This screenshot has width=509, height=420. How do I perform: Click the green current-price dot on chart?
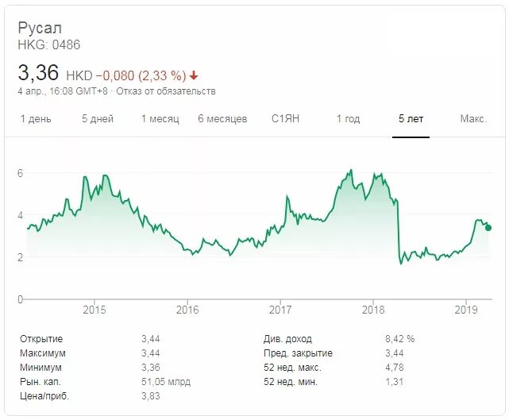pyautogui.click(x=488, y=228)
